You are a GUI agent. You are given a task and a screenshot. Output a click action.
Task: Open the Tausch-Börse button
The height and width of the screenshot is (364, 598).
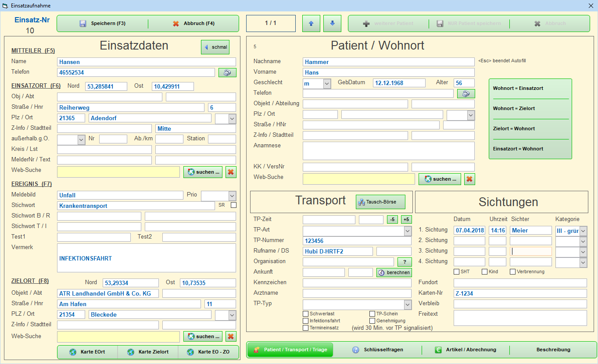[x=380, y=202]
